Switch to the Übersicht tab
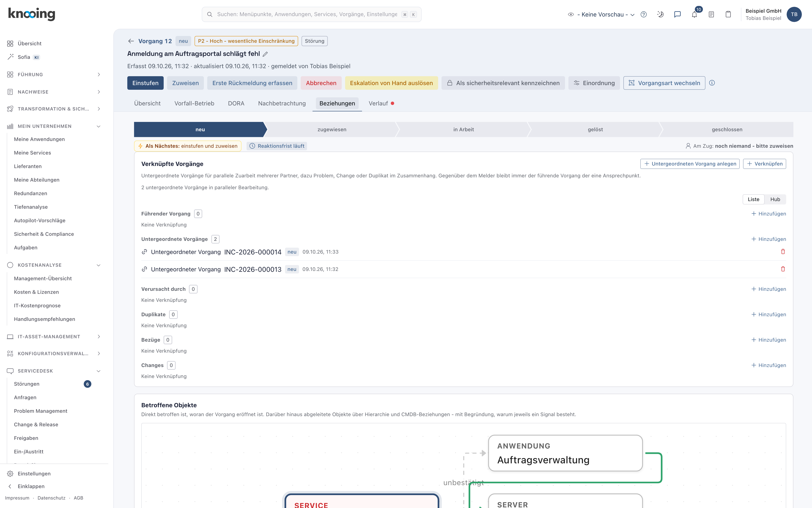This screenshot has width=812, height=508. (x=147, y=104)
